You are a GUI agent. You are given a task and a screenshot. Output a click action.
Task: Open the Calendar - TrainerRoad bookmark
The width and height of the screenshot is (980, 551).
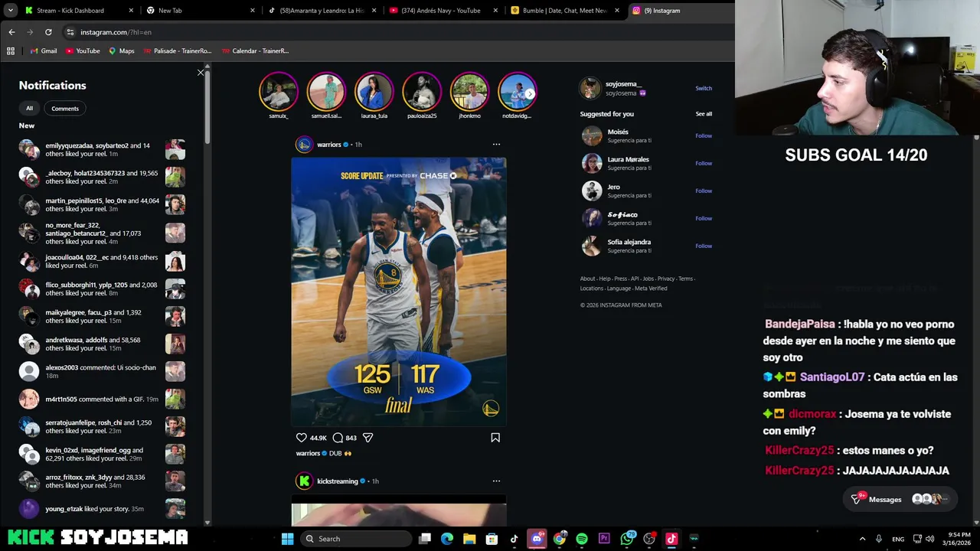(x=255, y=51)
